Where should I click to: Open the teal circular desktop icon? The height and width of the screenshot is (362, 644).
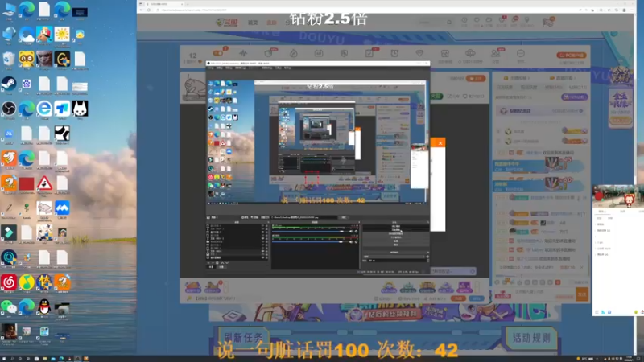click(9, 257)
